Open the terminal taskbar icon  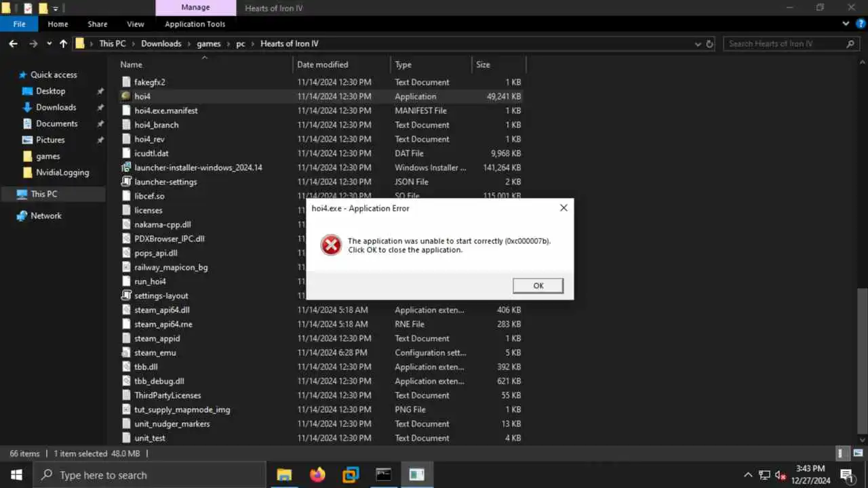click(x=384, y=474)
